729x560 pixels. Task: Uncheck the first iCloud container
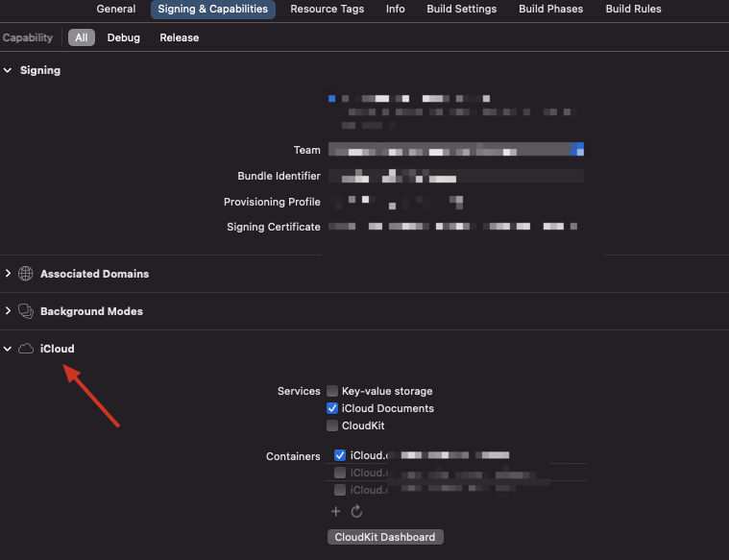tap(340, 455)
